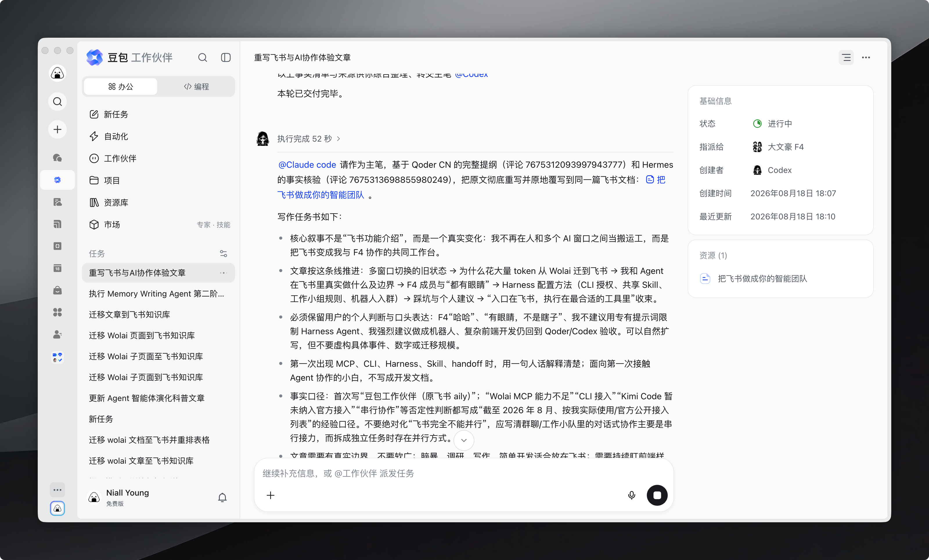Open task 迁移 Wolai 页面到飞书知识库
Image resolution: width=929 pixels, height=560 pixels.
[158, 335]
